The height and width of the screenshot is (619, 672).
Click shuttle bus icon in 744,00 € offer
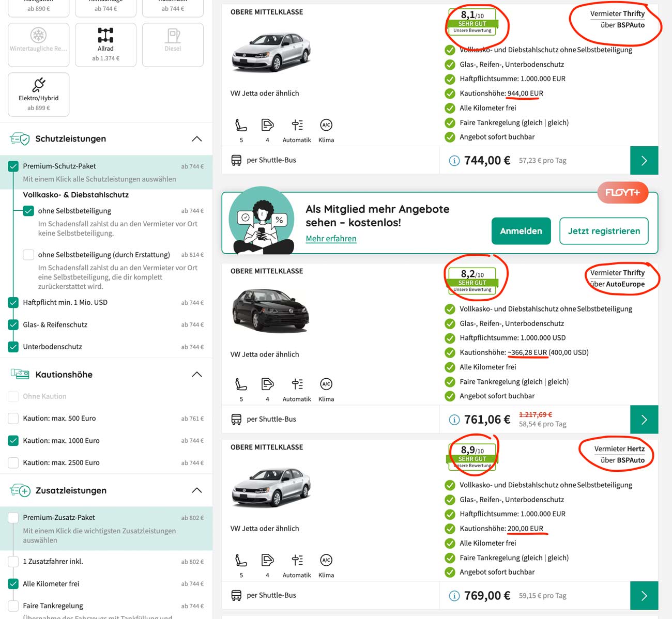pos(236,160)
